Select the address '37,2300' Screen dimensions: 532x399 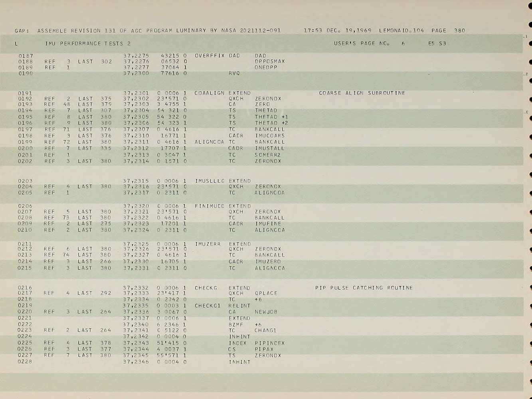coord(136,73)
